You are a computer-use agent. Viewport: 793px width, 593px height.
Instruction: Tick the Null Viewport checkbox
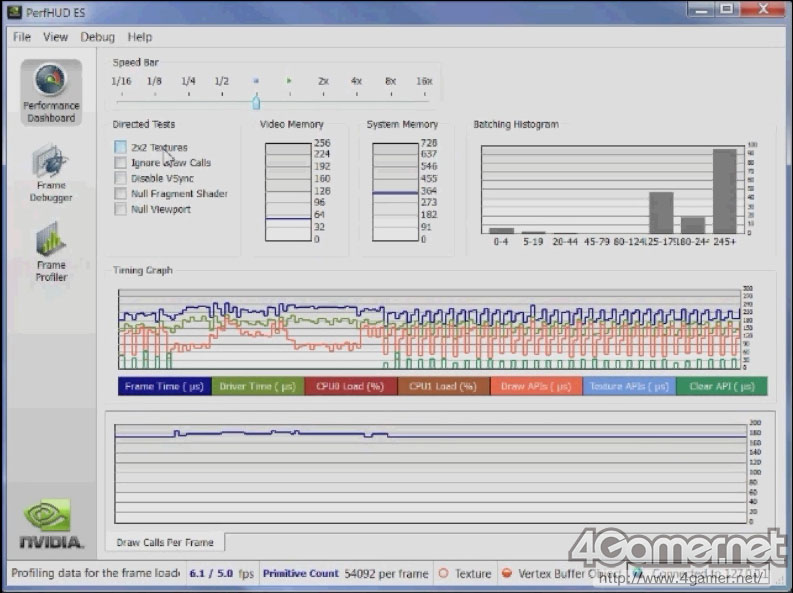click(121, 210)
